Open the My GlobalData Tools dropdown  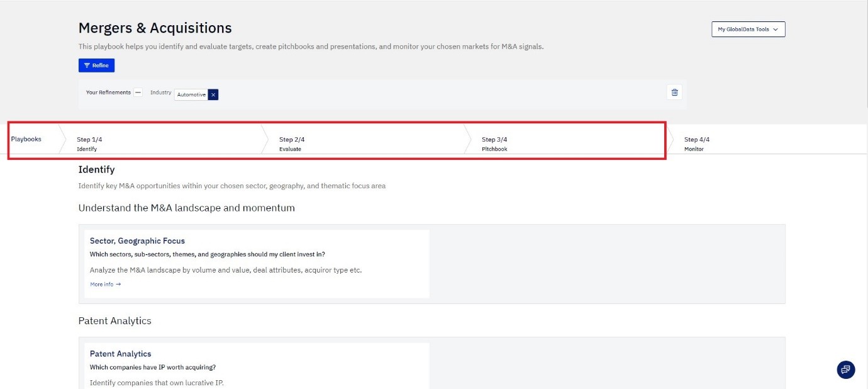pos(748,30)
